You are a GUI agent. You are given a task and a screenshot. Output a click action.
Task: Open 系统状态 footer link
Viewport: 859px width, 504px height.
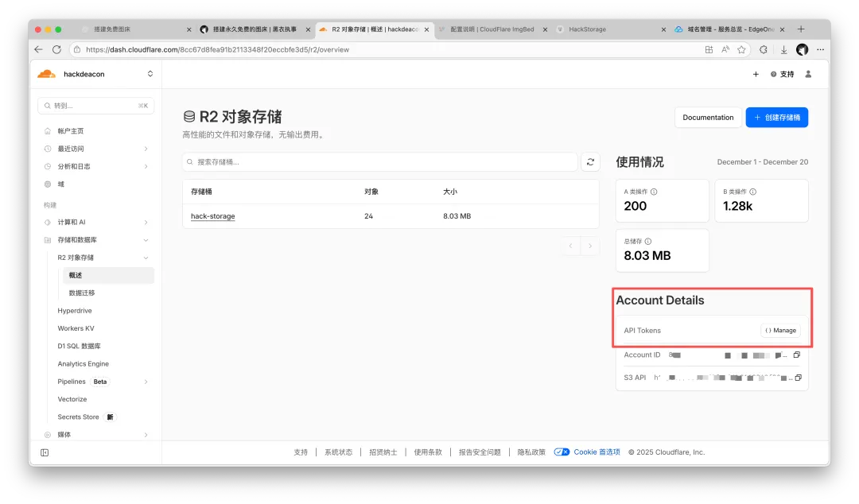[339, 452]
